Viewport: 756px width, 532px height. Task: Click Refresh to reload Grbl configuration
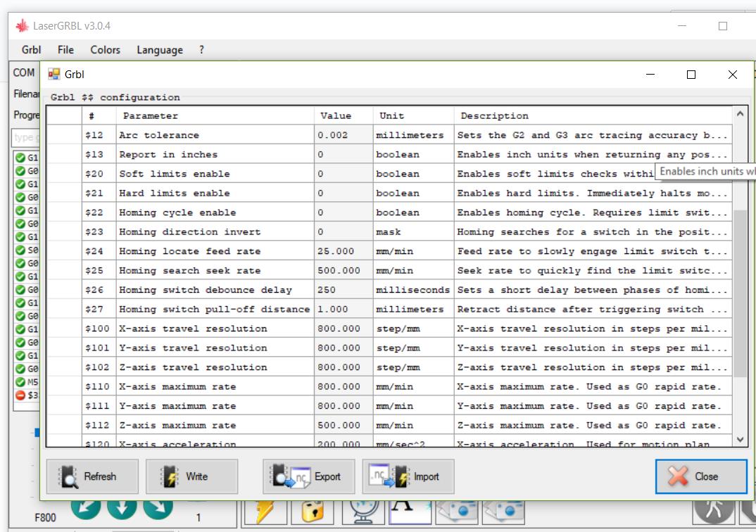click(x=92, y=476)
